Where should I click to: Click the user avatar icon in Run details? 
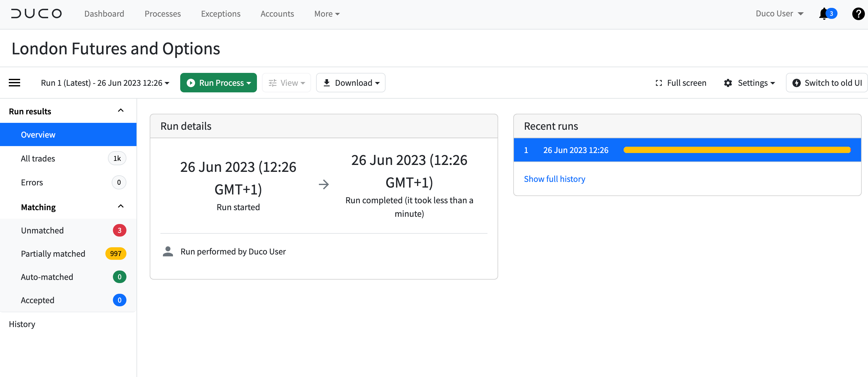[x=167, y=251]
